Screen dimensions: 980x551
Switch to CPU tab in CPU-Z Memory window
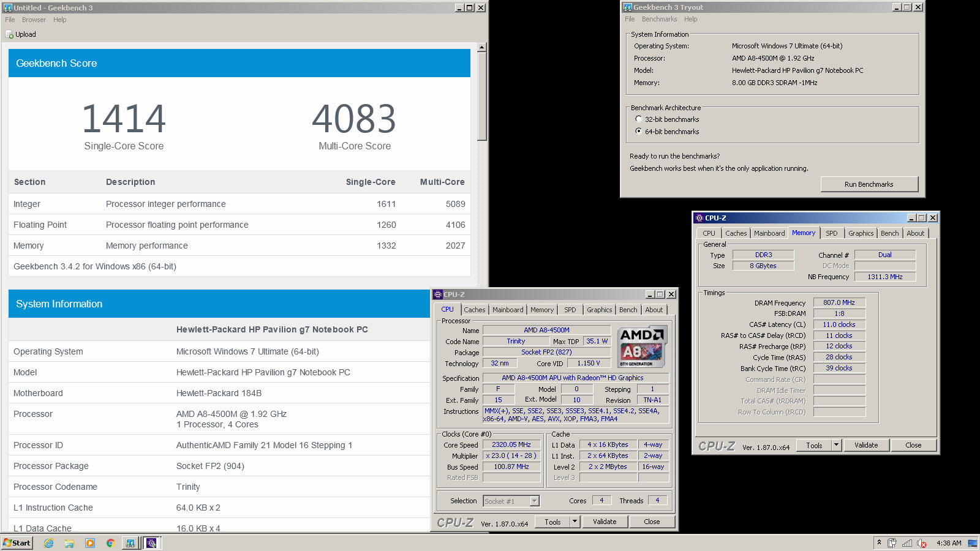[709, 233]
